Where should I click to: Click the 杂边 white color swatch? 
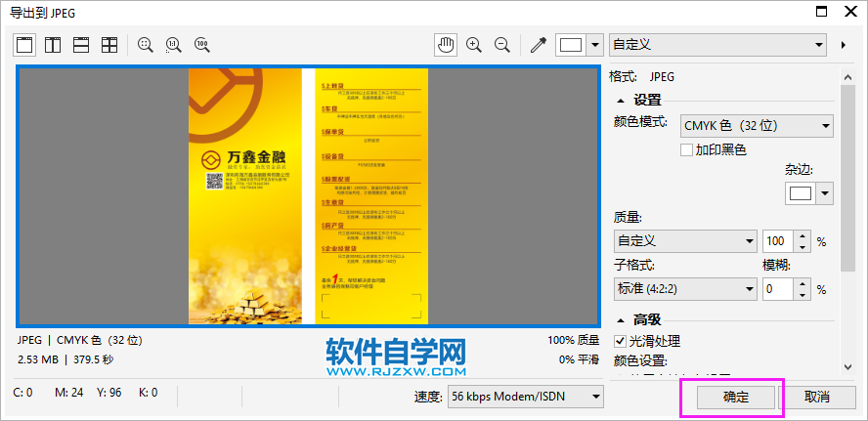[801, 193]
